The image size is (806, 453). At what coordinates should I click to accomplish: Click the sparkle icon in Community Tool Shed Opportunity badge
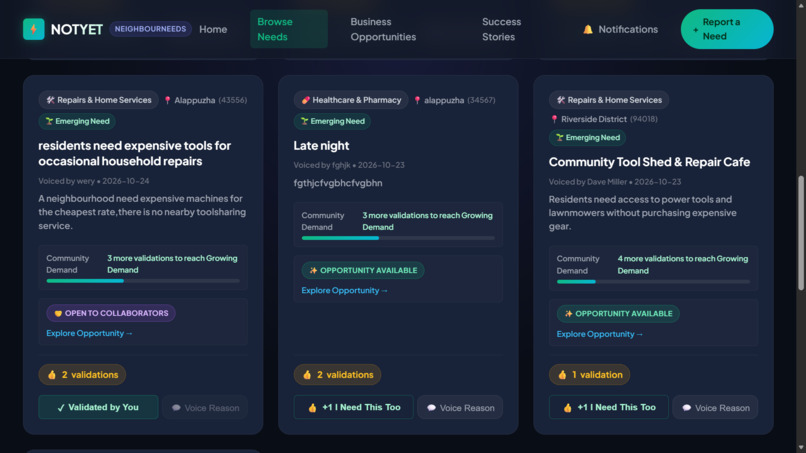point(568,314)
